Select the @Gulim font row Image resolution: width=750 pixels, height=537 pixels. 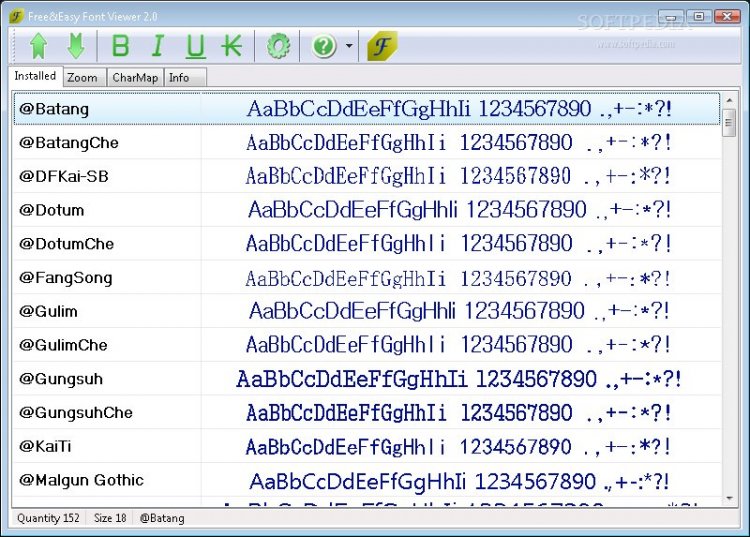pos(366,311)
